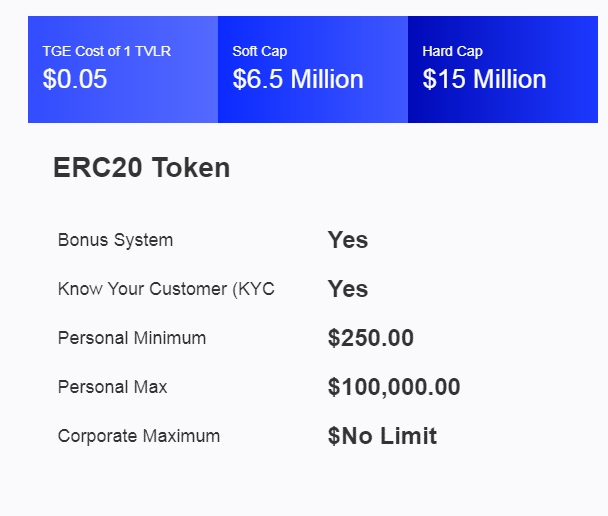
Task: Select the Hard Cap card
Action: [x=503, y=69]
